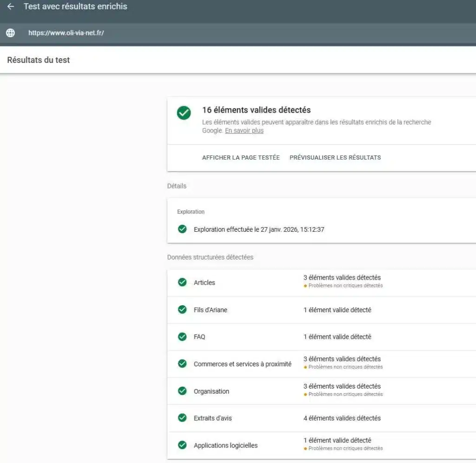Click the green checkmark beside Extraits d'avis

182,418
